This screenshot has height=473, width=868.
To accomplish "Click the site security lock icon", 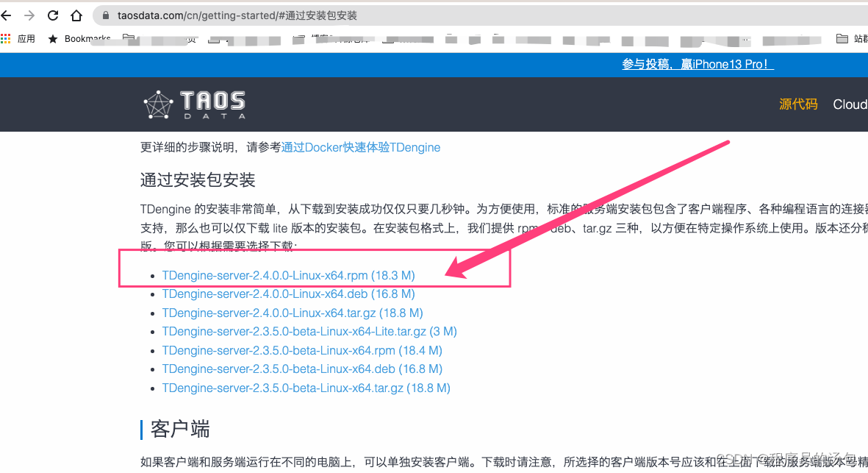I will (x=107, y=14).
